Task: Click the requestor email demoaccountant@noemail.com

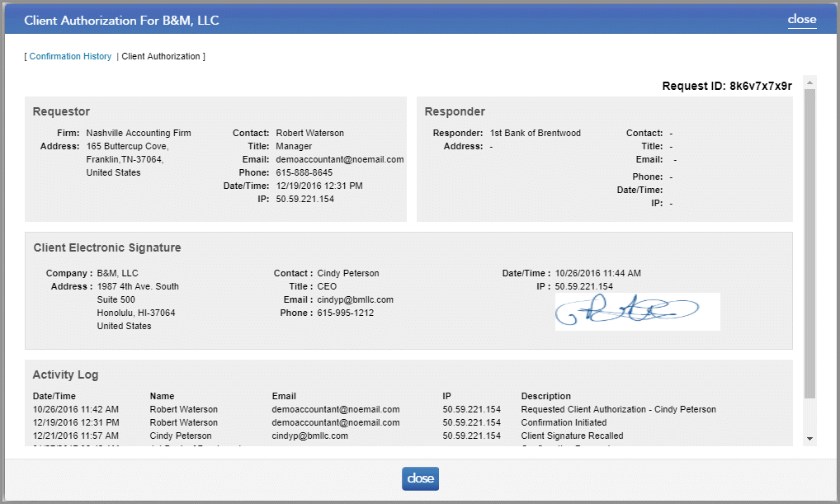Action: (339, 159)
